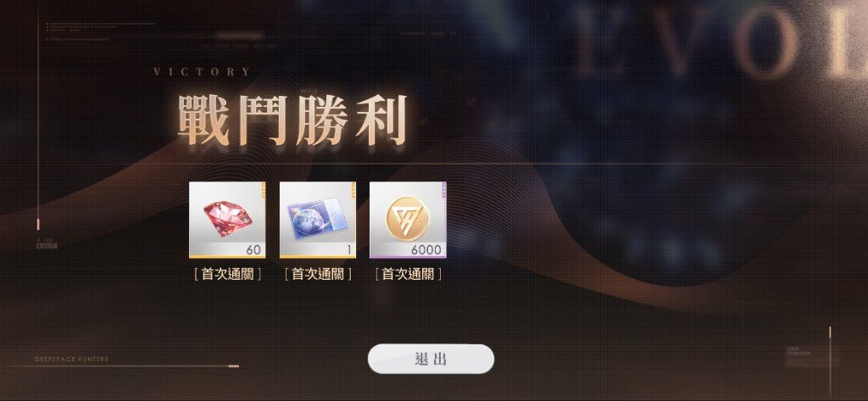Tap the red diamond reward icon
Screen dimensions: 868x401
coord(227,220)
